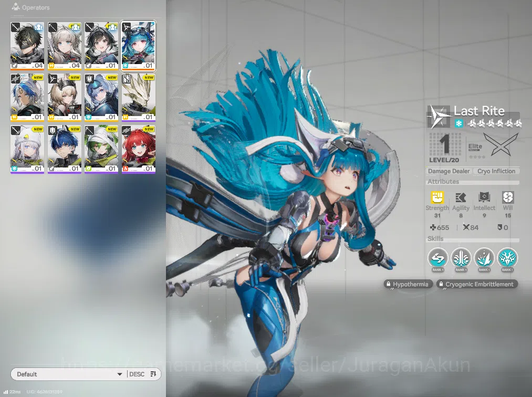532x397 pixels.
Task: Click the Cryo snowflake element icon
Action: (x=458, y=123)
